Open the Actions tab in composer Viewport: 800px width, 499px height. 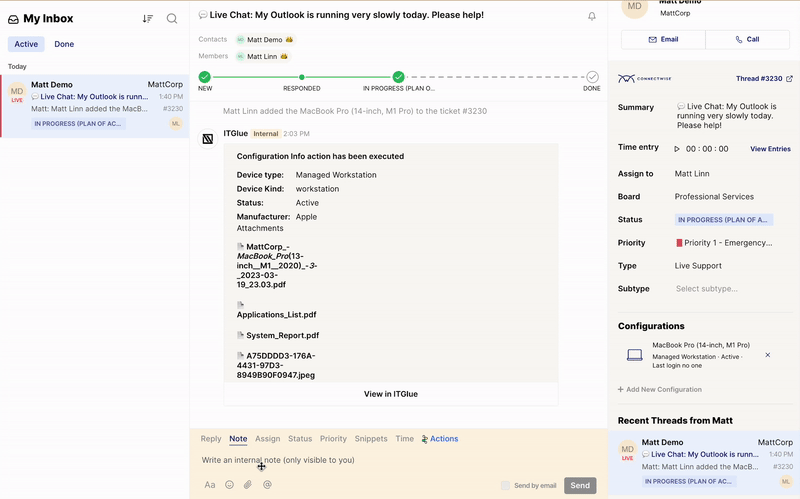440,439
